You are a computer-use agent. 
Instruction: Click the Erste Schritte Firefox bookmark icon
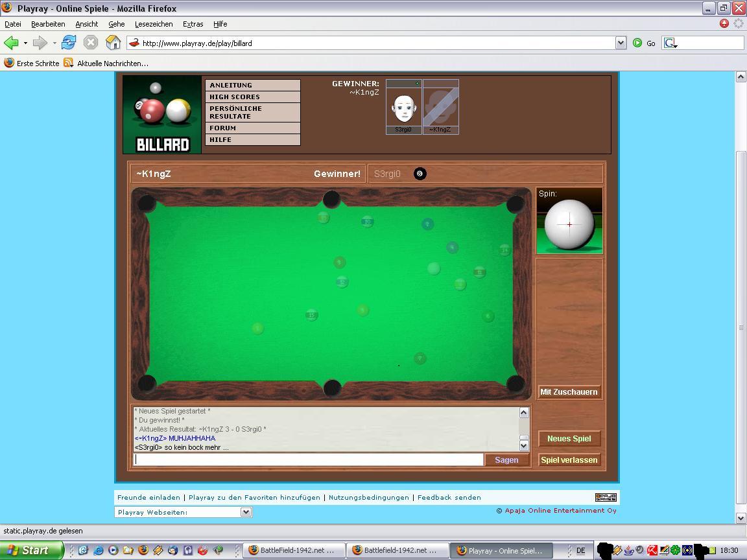9,62
